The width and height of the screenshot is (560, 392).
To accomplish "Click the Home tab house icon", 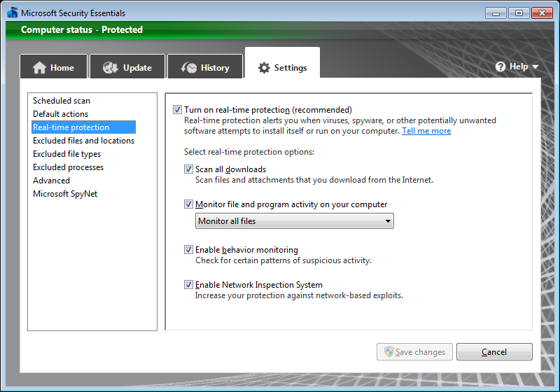I will click(x=39, y=68).
